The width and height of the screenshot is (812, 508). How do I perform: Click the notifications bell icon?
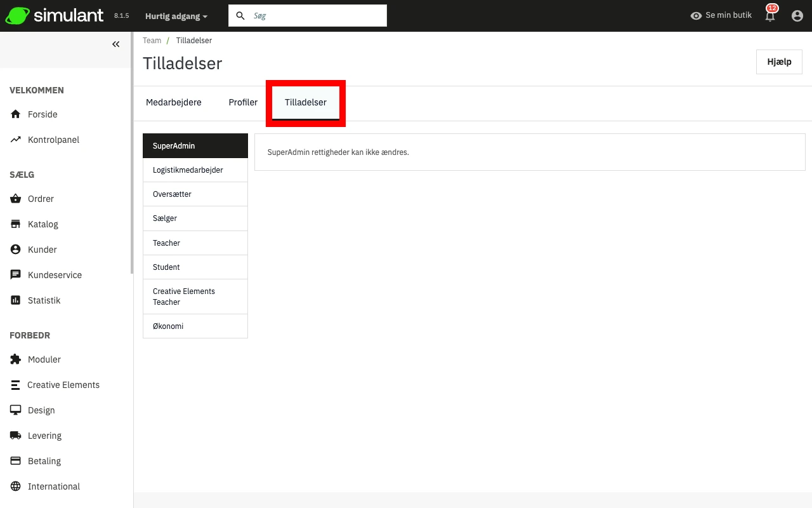[x=770, y=16]
